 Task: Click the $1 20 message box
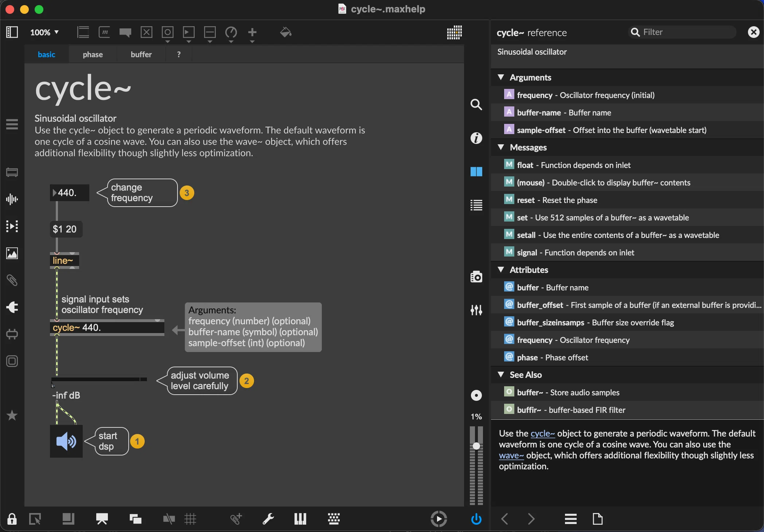click(x=66, y=229)
